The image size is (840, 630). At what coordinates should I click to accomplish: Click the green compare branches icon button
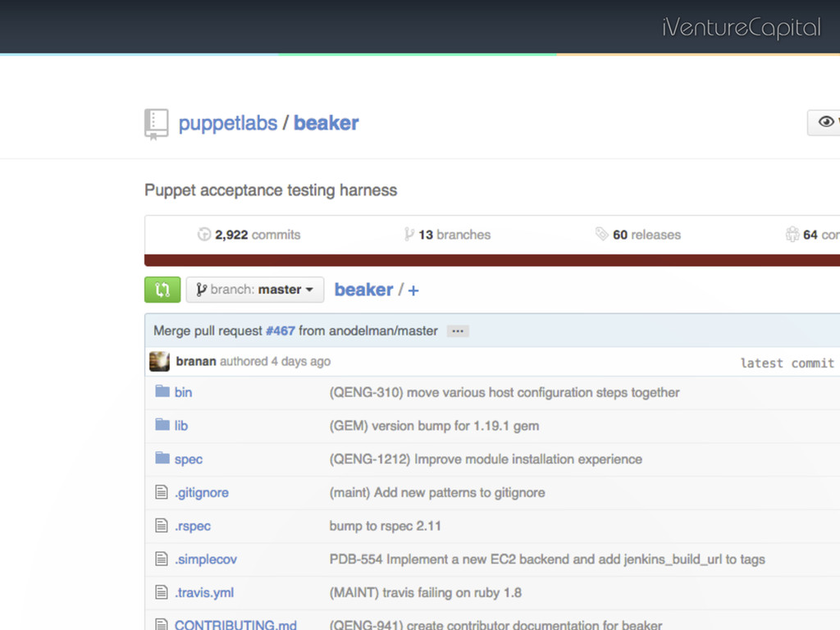coord(162,290)
